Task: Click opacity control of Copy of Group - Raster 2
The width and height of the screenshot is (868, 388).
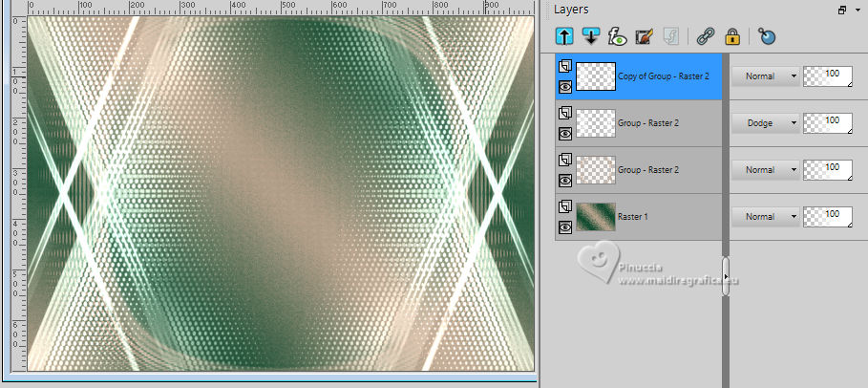Action: 828,76
